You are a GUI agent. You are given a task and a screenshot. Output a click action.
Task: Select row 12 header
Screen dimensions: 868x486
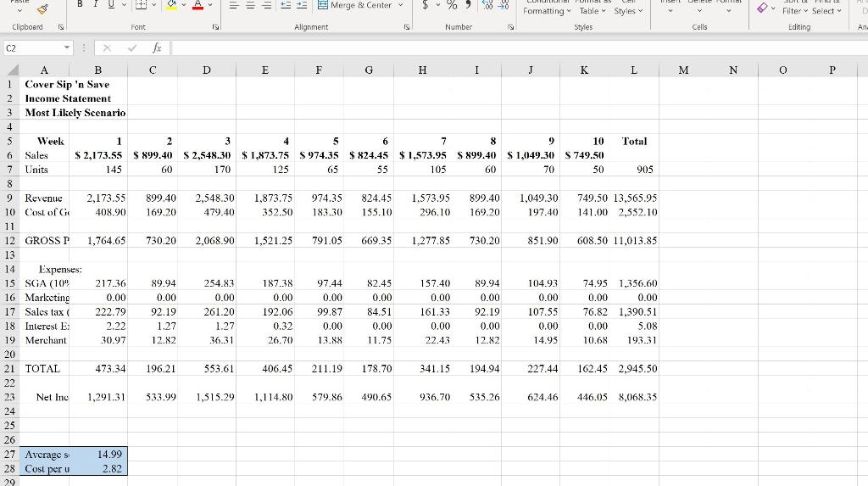pyautogui.click(x=10, y=241)
